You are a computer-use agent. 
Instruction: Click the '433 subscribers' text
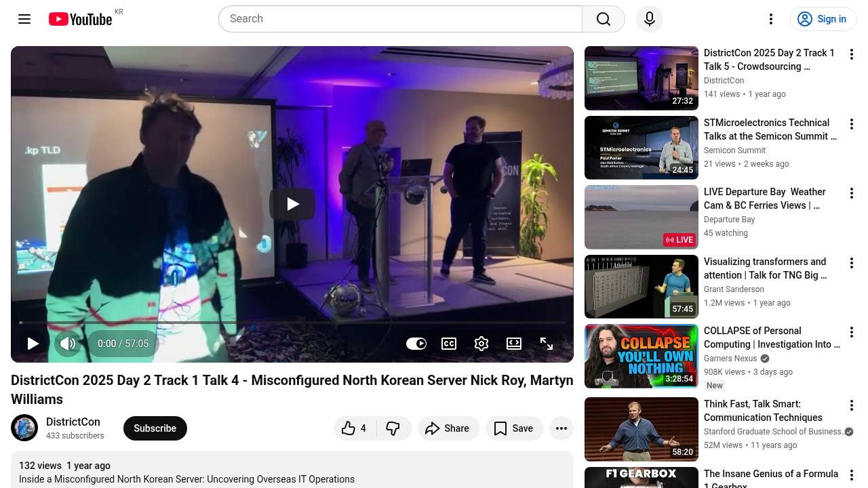point(75,436)
